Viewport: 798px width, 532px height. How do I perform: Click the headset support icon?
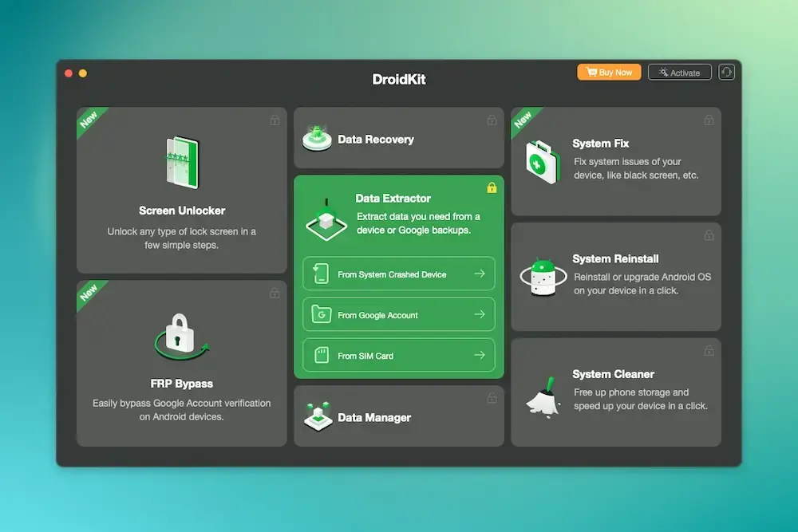point(725,72)
